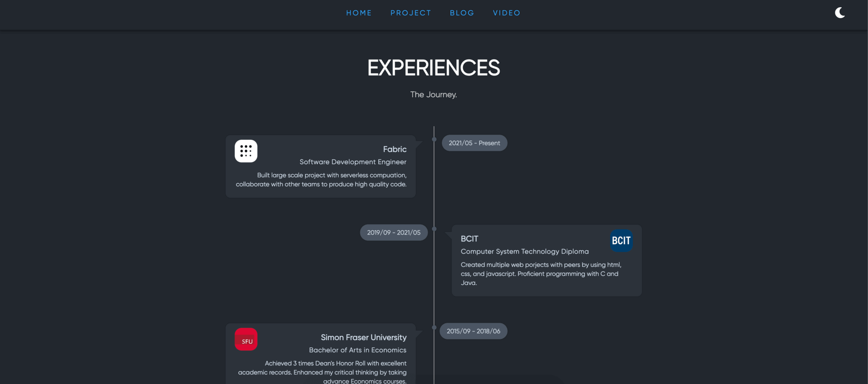Select the 2019/09 - 2021/05 date badge
Image resolution: width=868 pixels, height=384 pixels.
pyautogui.click(x=394, y=232)
